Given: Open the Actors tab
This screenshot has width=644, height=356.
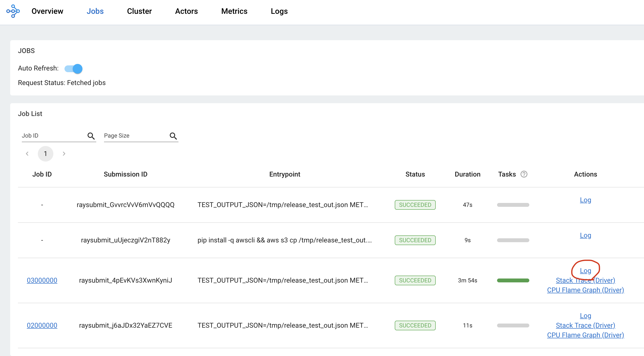Looking at the screenshot, I should click(186, 11).
